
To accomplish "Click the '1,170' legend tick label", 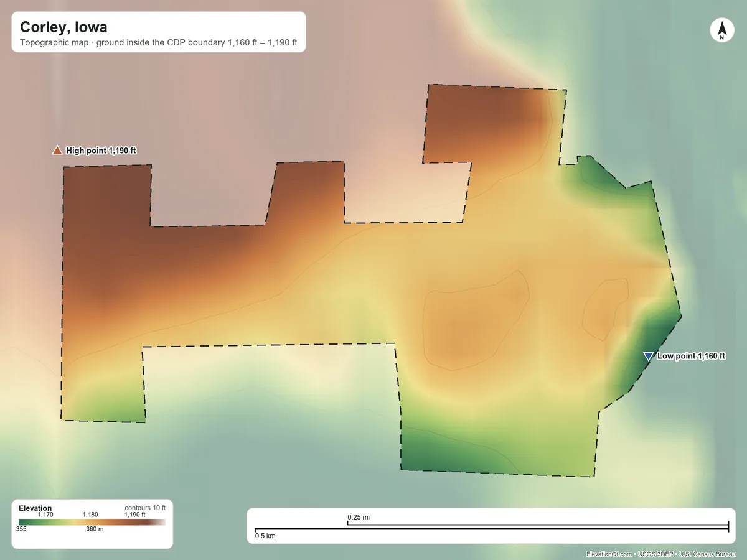I will point(45,515).
